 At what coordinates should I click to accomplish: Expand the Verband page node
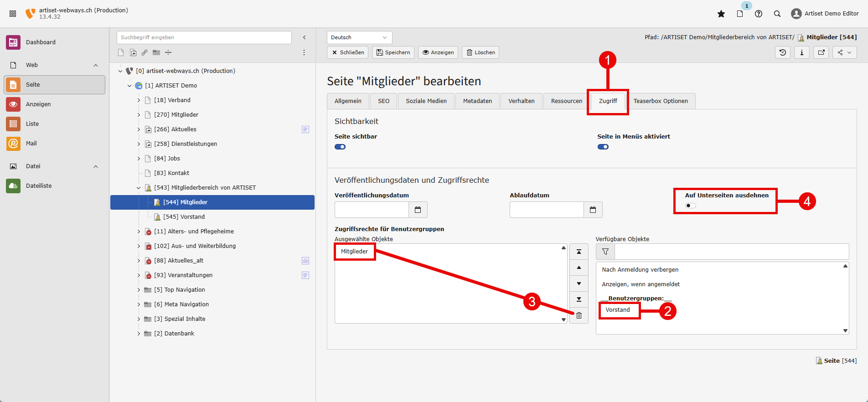tap(139, 100)
